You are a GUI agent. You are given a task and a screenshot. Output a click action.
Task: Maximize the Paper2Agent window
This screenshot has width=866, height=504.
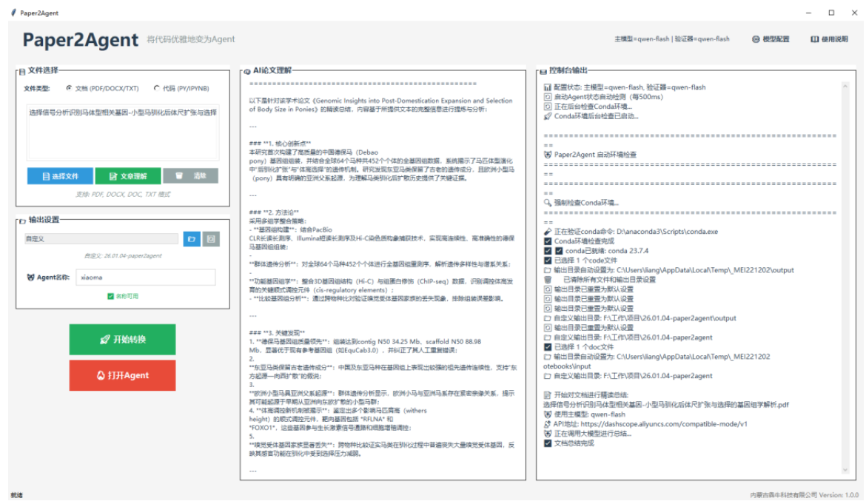pyautogui.click(x=831, y=13)
